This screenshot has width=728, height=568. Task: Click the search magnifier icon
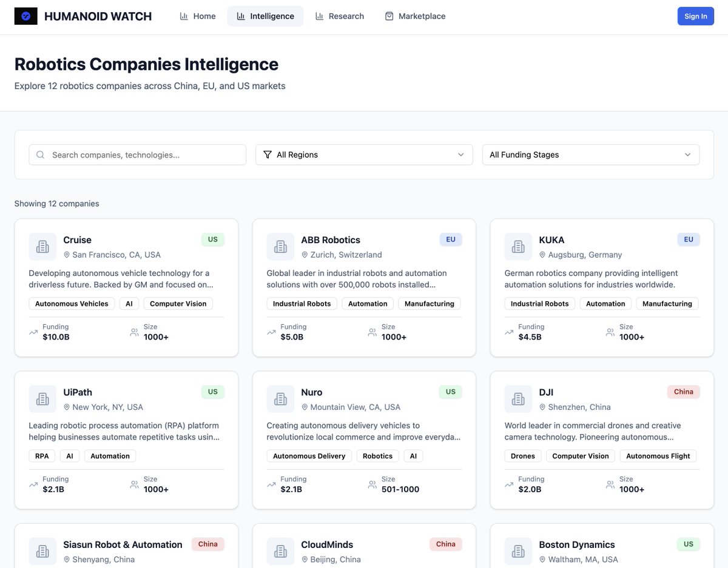(x=41, y=155)
